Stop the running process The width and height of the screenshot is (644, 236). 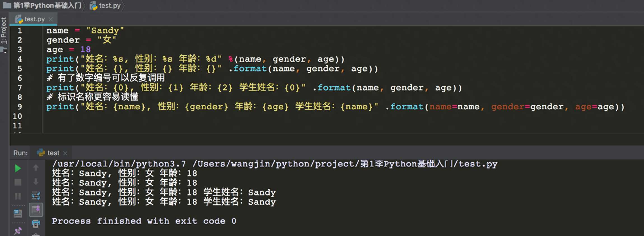(18, 182)
